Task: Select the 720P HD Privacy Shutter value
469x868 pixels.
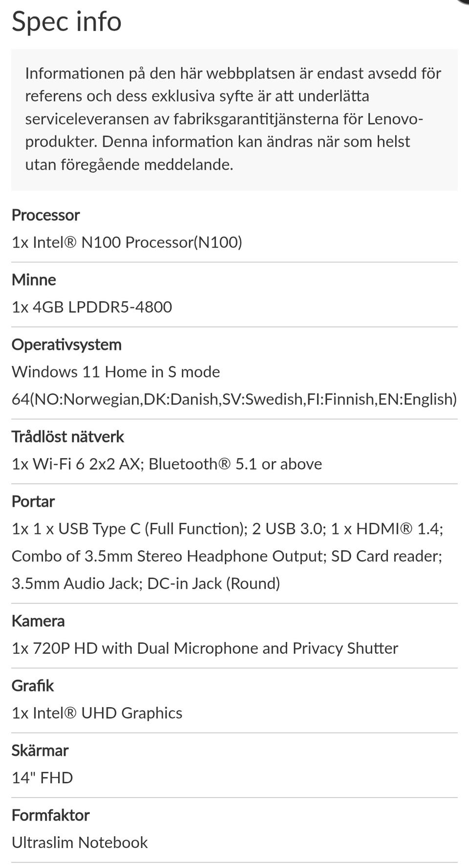Action: tap(205, 648)
